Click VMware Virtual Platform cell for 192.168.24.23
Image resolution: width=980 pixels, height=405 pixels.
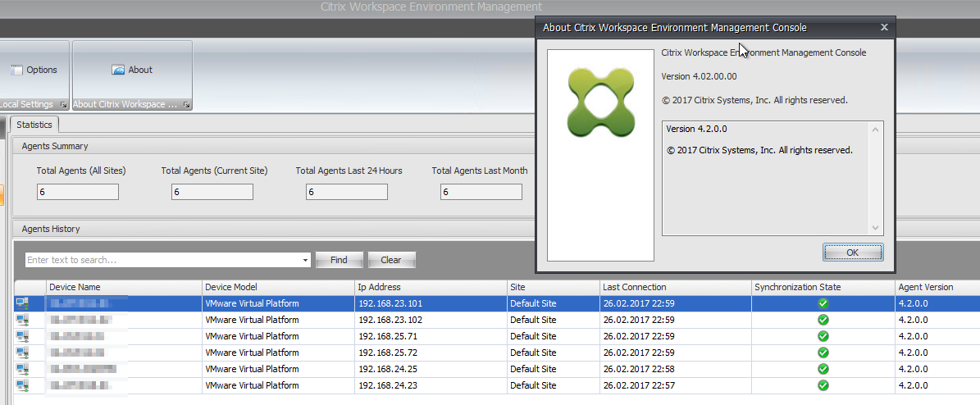pyautogui.click(x=279, y=385)
